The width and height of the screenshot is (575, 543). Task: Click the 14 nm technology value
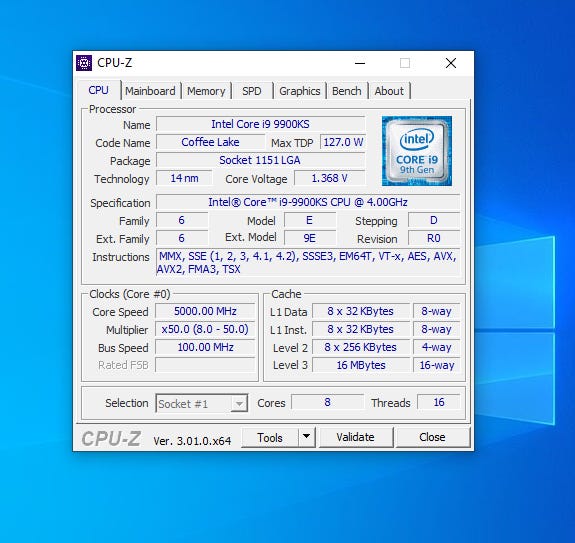[x=184, y=178]
